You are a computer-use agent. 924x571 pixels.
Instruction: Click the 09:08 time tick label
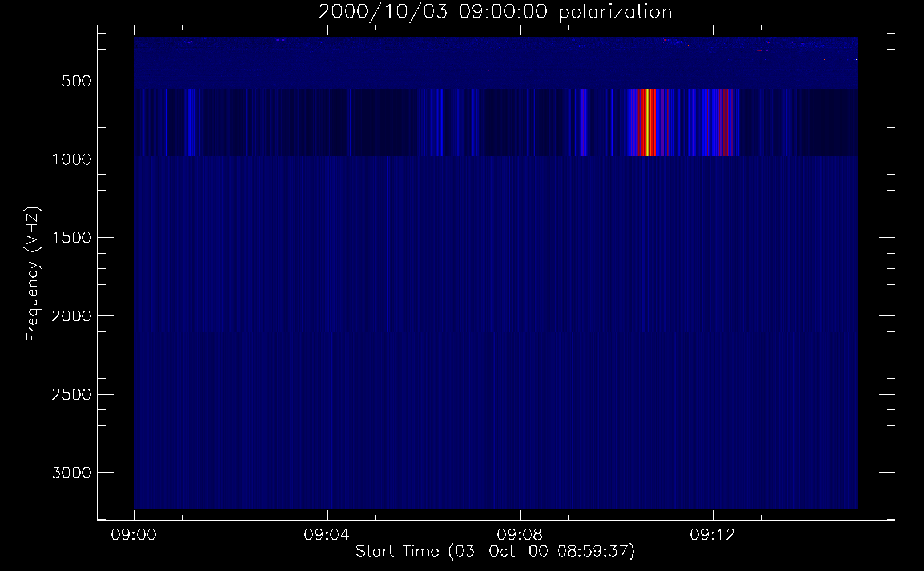click(520, 535)
